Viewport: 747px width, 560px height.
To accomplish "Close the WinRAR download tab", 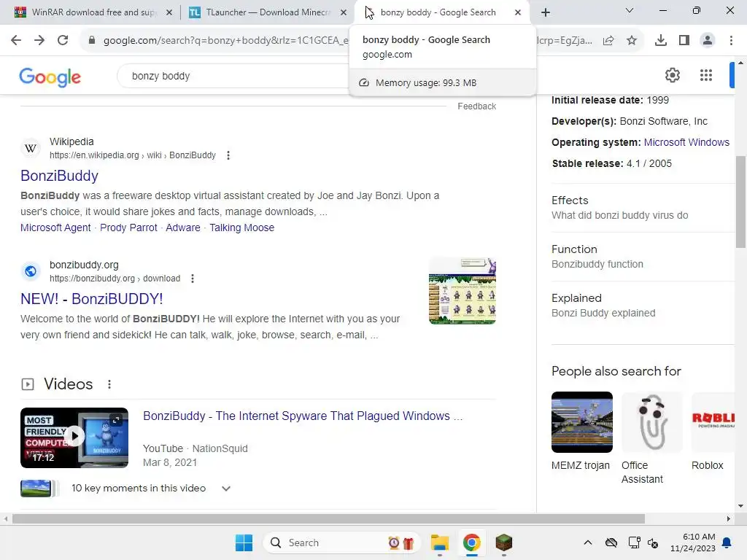I will (169, 12).
